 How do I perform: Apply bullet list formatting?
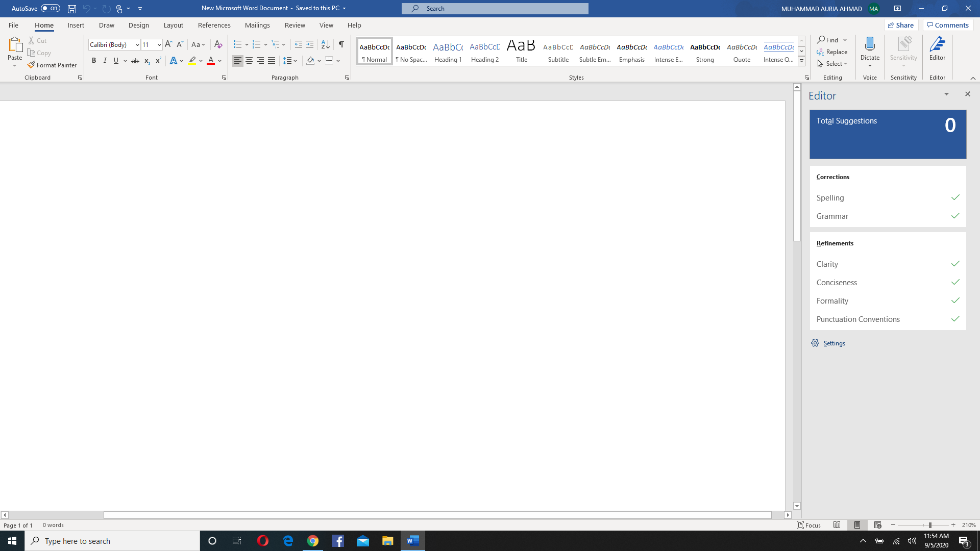click(237, 44)
